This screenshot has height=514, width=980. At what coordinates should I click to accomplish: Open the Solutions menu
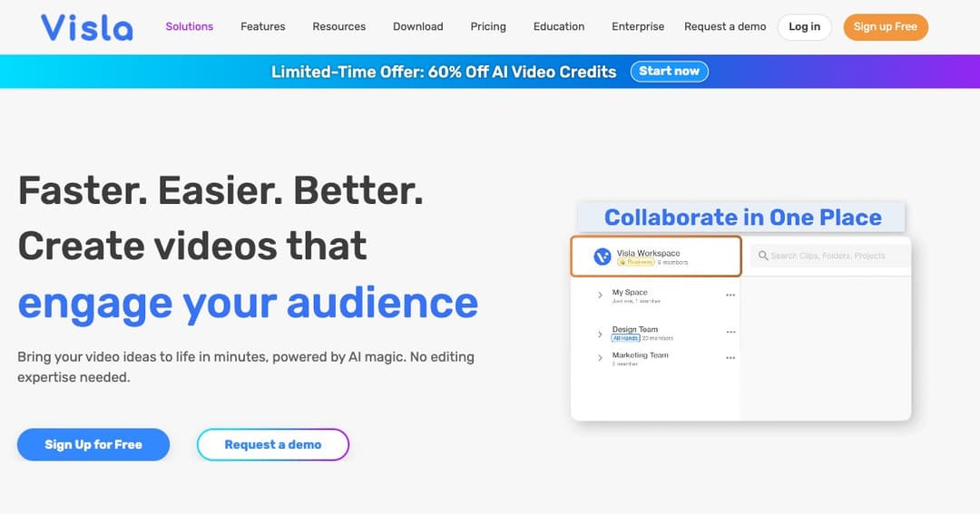pos(190,26)
